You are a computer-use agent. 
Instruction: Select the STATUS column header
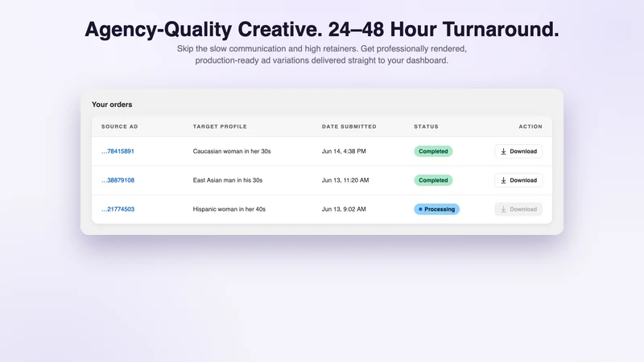tap(426, 126)
